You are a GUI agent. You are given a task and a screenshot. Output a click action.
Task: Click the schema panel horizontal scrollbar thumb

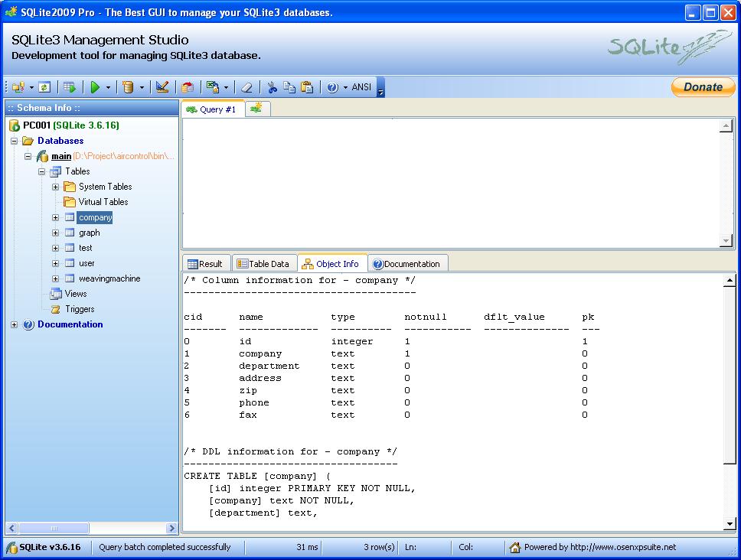coord(54,528)
